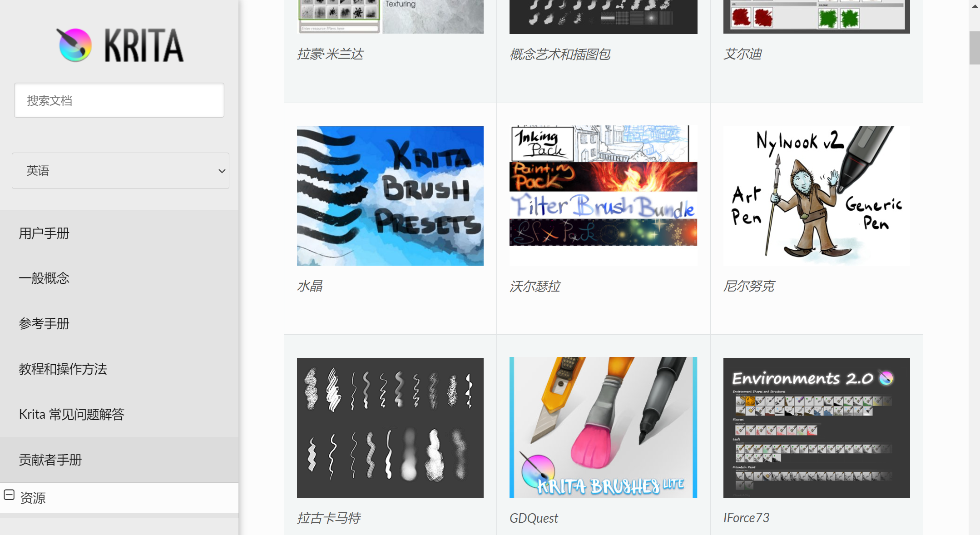
Task: Click the 艾尔迪 caption
Action: tap(742, 54)
